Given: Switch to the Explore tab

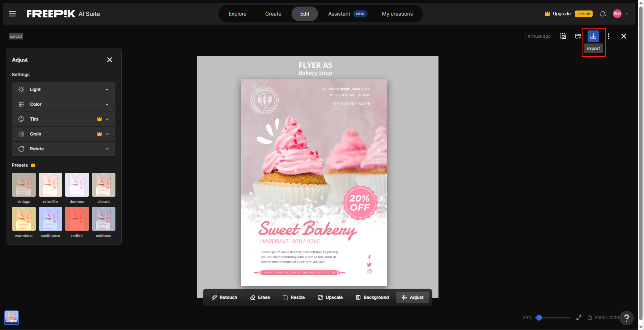Looking at the screenshot, I should [237, 14].
